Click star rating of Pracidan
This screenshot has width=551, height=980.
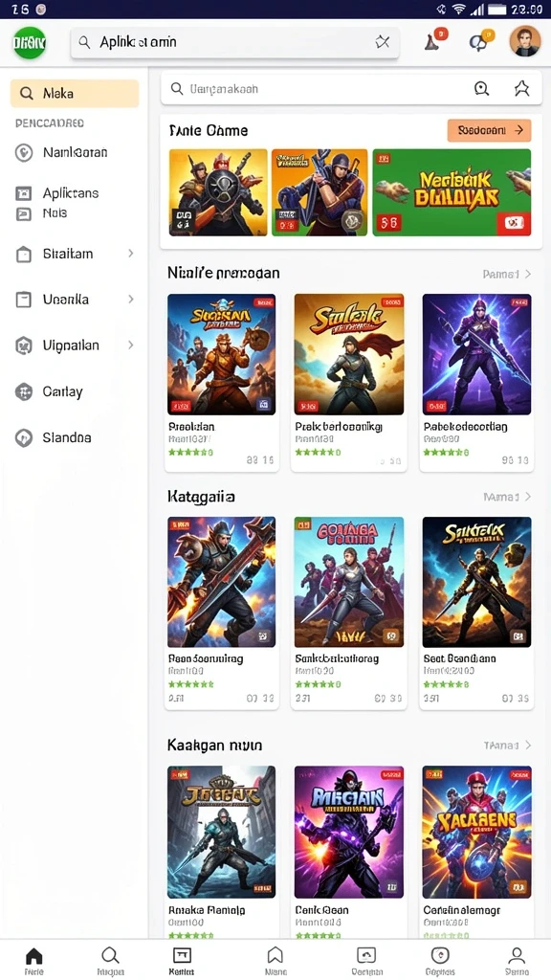[x=190, y=452]
